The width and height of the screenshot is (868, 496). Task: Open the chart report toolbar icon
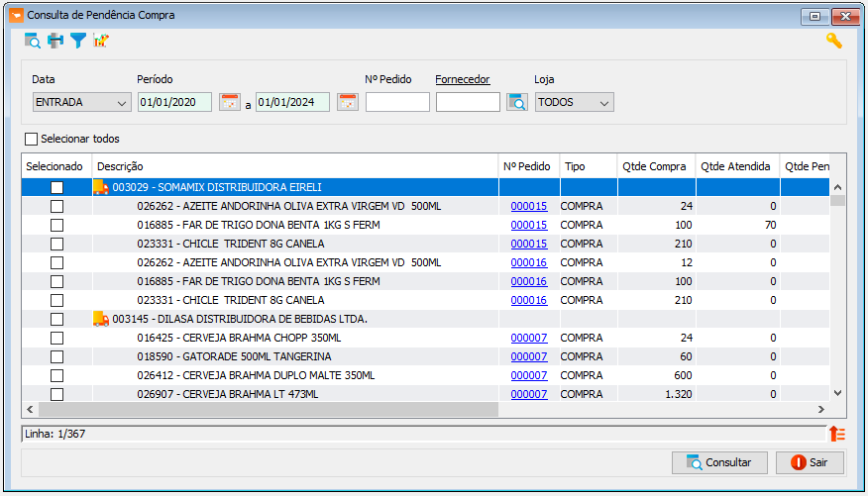101,41
